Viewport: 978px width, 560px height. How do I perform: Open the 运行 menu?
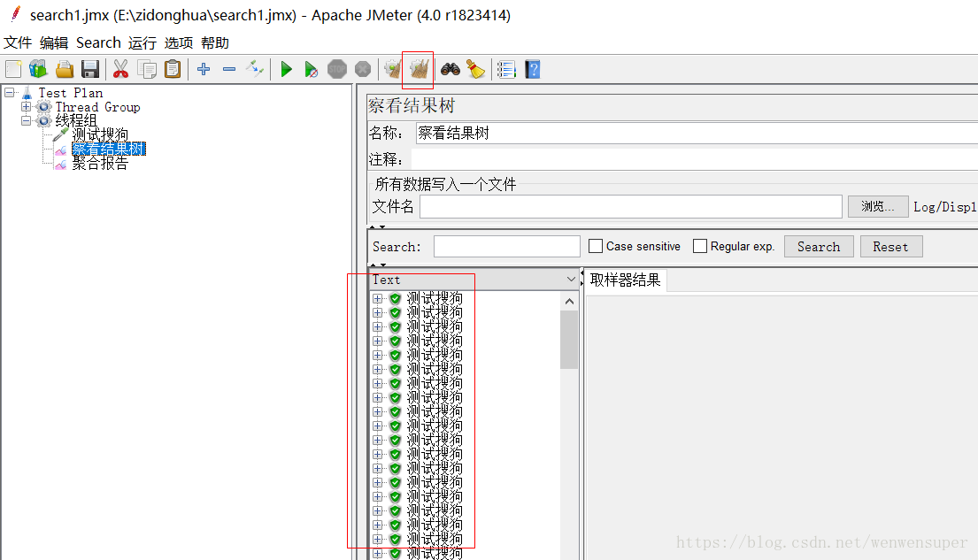pos(142,43)
